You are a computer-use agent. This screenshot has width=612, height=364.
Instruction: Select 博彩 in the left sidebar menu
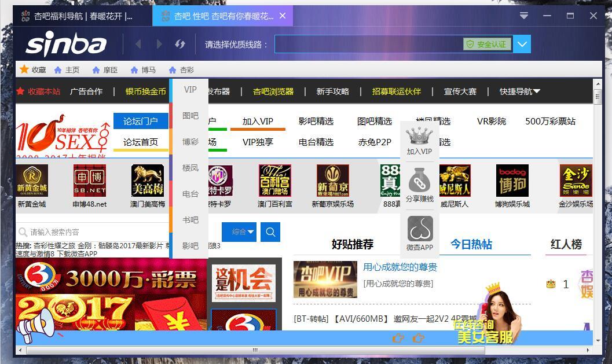pos(189,141)
